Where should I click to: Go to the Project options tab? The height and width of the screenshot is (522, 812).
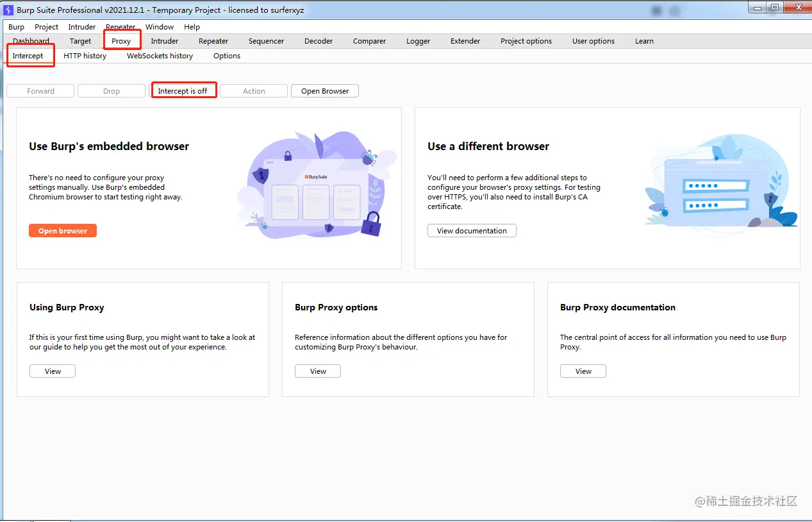[x=526, y=41]
